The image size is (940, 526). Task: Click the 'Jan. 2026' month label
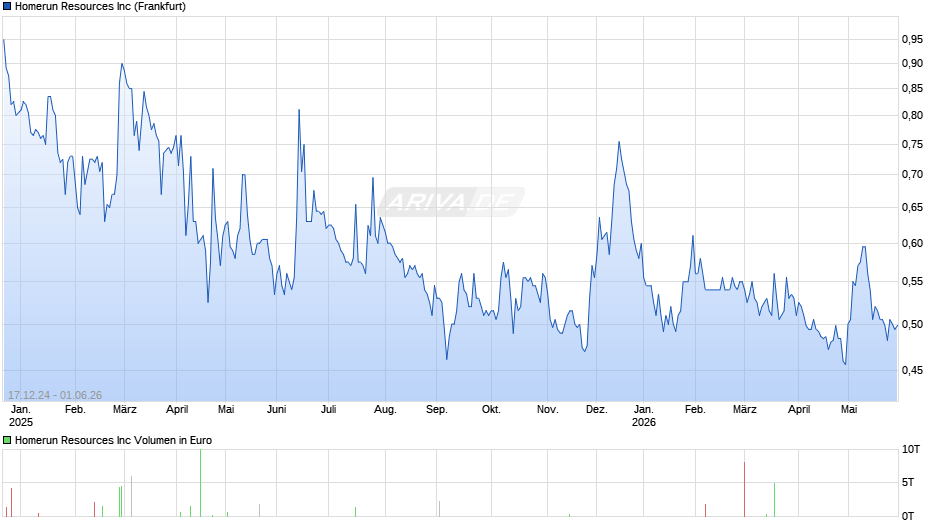coord(644,416)
